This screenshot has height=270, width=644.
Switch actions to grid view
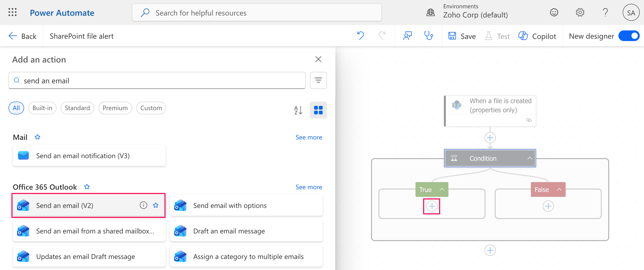[318, 110]
